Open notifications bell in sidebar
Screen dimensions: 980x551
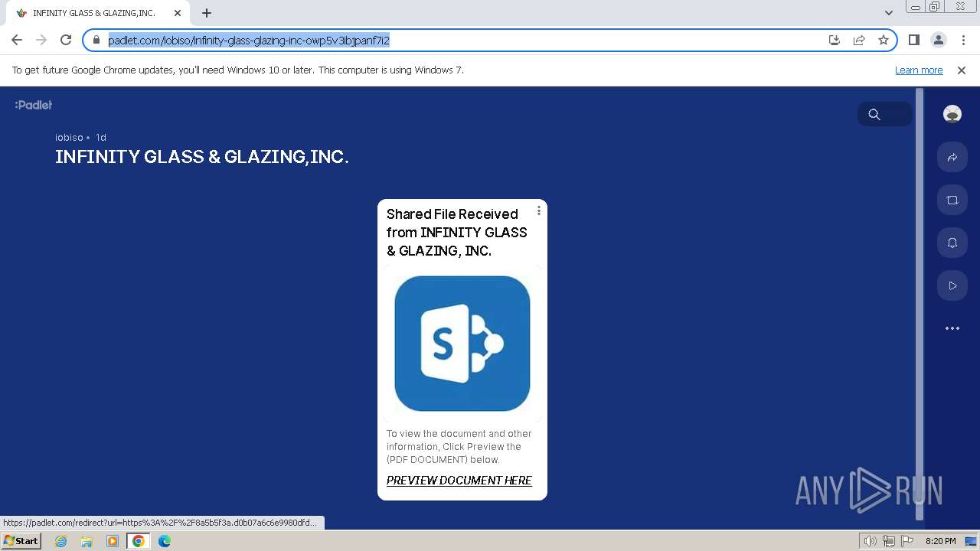[952, 243]
